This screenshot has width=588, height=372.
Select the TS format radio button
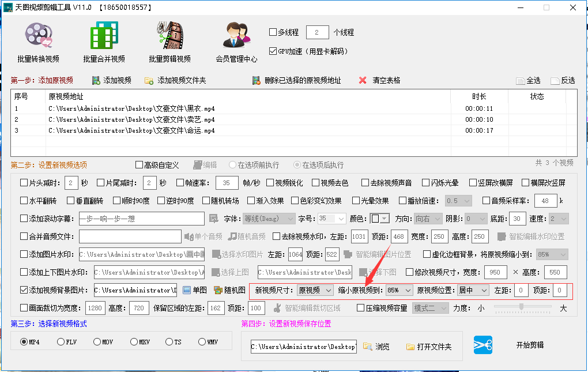click(169, 341)
